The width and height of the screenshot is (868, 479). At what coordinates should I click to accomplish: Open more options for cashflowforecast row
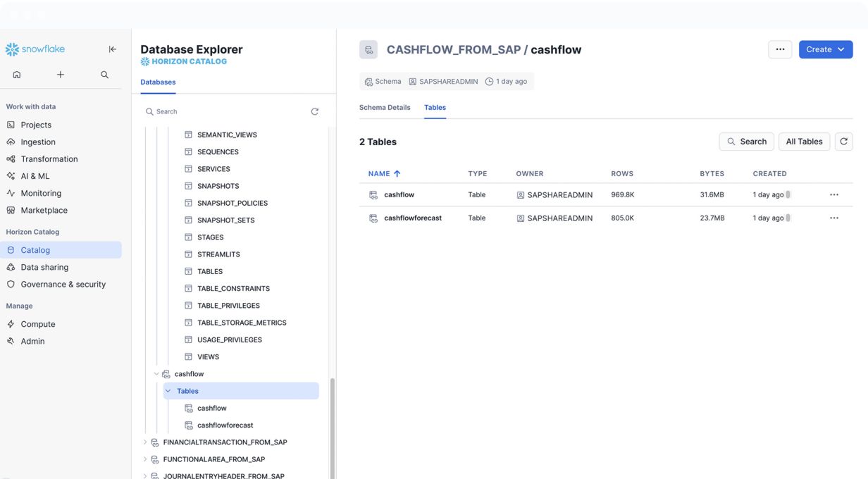(833, 218)
